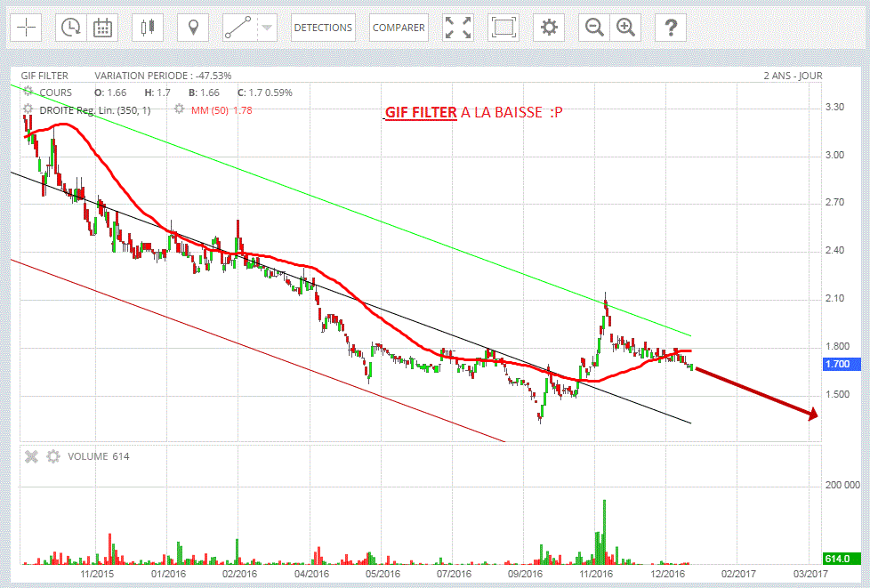The image size is (870, 588).
Task: Click the COURS series label
Action: 55,93
